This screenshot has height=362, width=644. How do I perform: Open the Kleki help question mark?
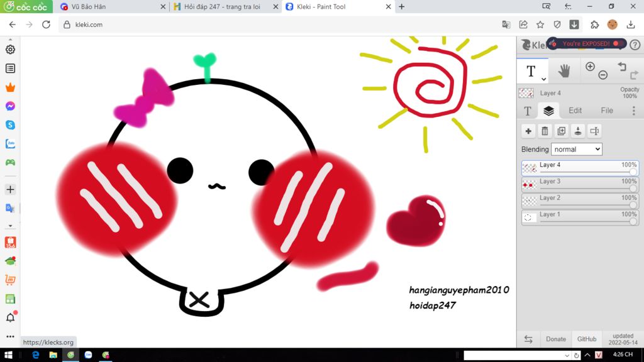tap(635, 45)
